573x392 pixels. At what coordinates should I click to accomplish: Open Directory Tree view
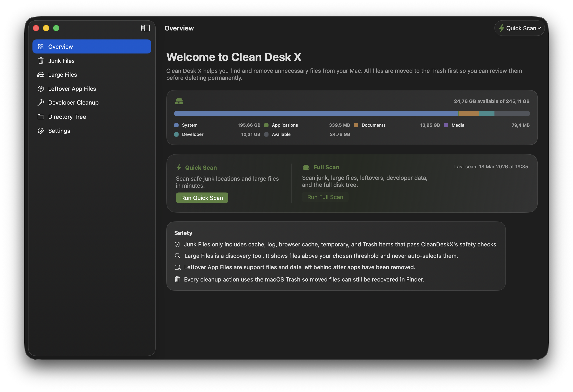coord(92,117)
